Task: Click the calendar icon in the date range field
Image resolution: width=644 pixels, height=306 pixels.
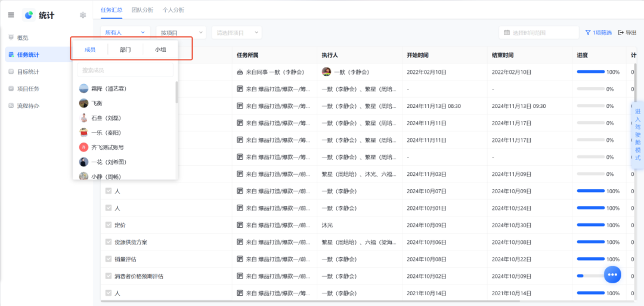Action: (507, 32)
